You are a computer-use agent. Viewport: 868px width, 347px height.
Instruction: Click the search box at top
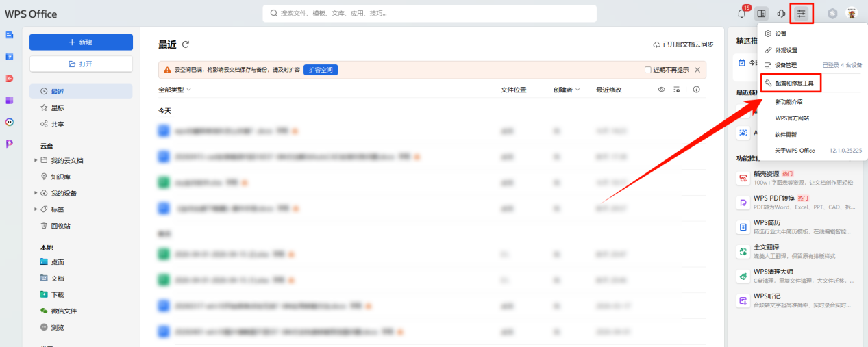[430, 13]
